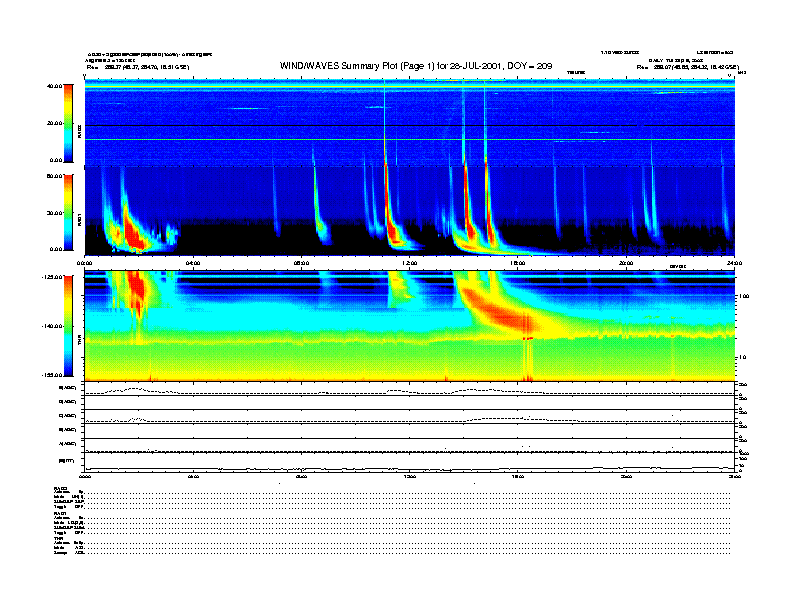Click the 12:00 time label under RAD1 spectrogram

pyautogui.click(x=410, y=263)
